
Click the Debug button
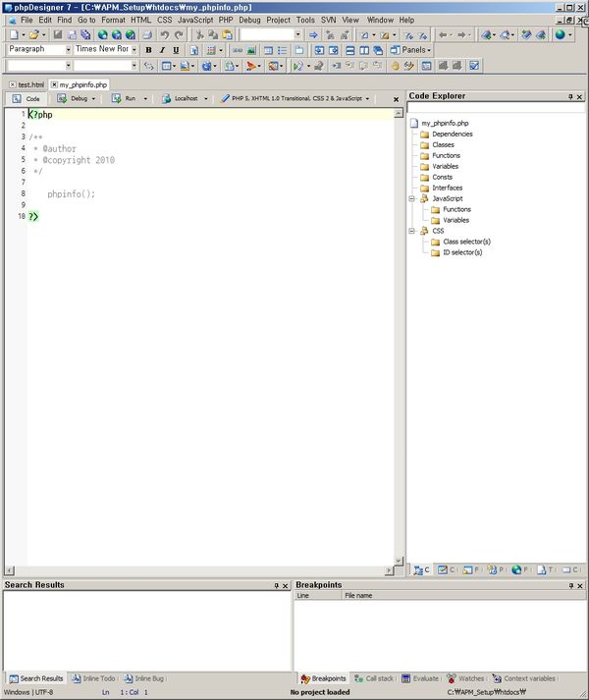(73, 98)
